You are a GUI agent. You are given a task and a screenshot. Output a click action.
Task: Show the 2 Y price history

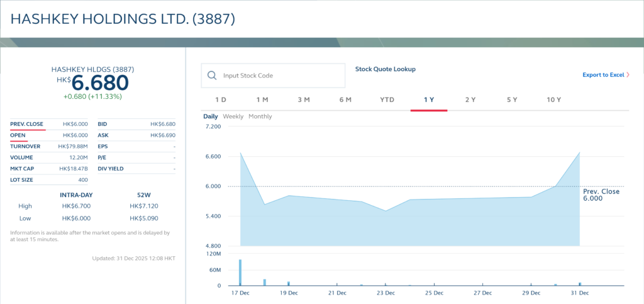click(x=470, y=100)
